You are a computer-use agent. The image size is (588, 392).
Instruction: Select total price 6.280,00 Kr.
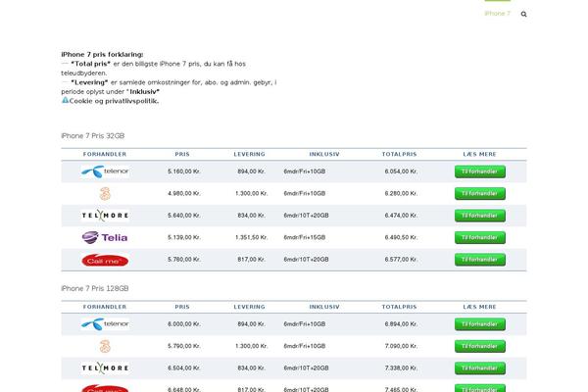(401, 194)
